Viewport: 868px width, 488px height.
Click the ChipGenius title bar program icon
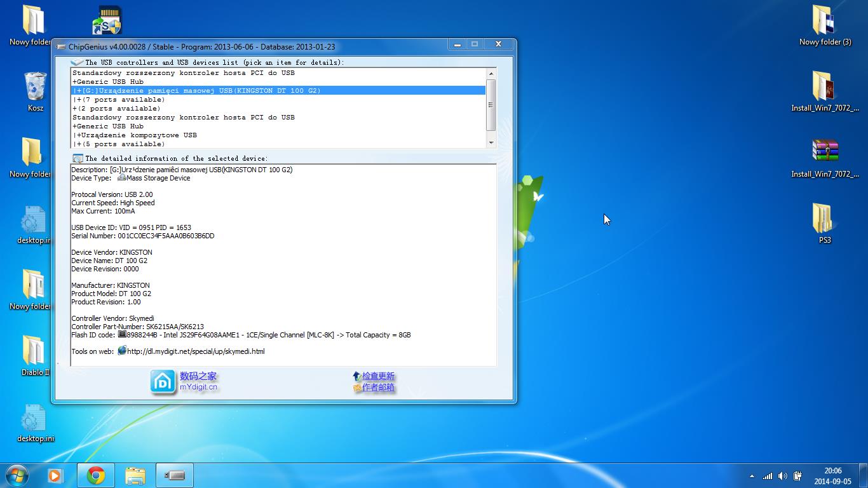pyautogui.click(x=60, y=46)
